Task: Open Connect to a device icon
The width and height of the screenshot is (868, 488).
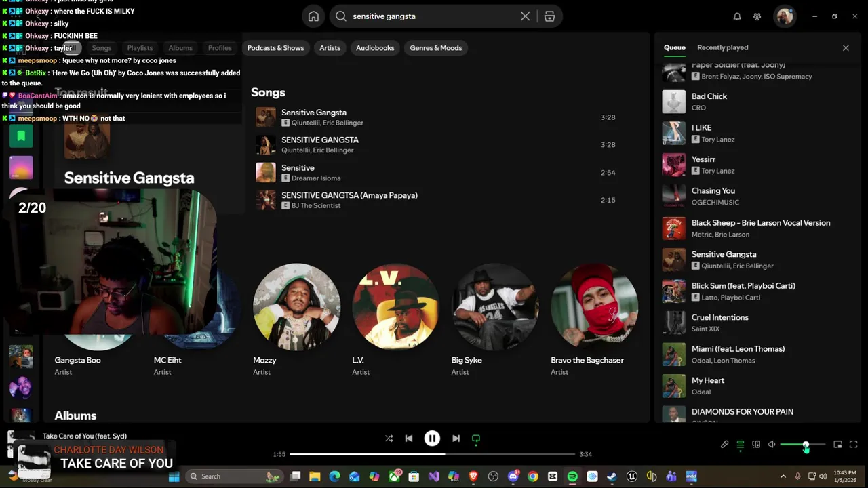Action: (x=756, y=445)
